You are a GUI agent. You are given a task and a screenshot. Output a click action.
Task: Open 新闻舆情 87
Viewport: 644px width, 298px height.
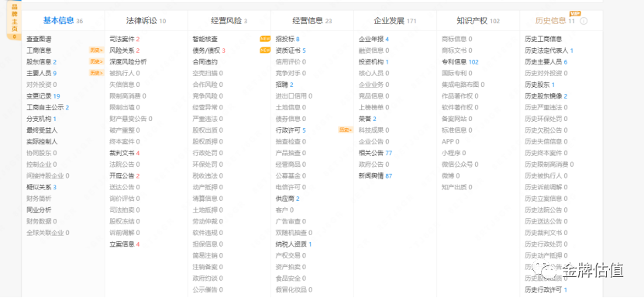pos(375,176)
